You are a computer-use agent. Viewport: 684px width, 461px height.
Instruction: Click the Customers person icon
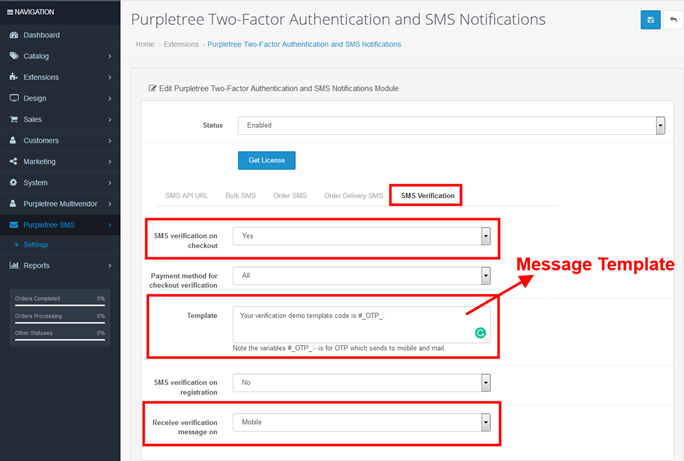[x=13, y=140]
